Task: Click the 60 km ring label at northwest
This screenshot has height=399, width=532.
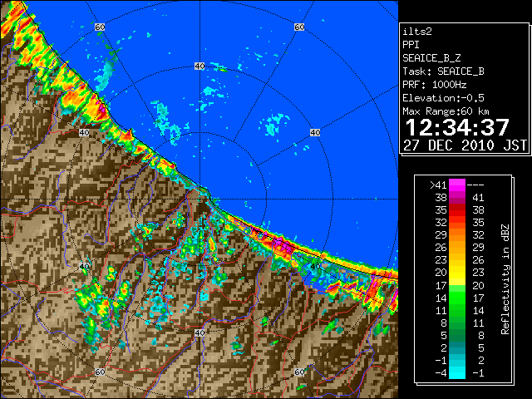Action: point(100,27)
